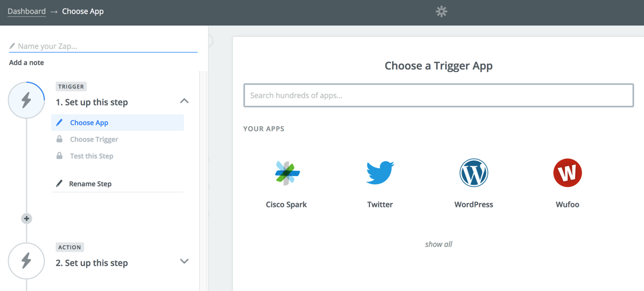This screenshot has height=291, width=644.
Task: Click the Add a note link
Action: (x=26, y=63)
